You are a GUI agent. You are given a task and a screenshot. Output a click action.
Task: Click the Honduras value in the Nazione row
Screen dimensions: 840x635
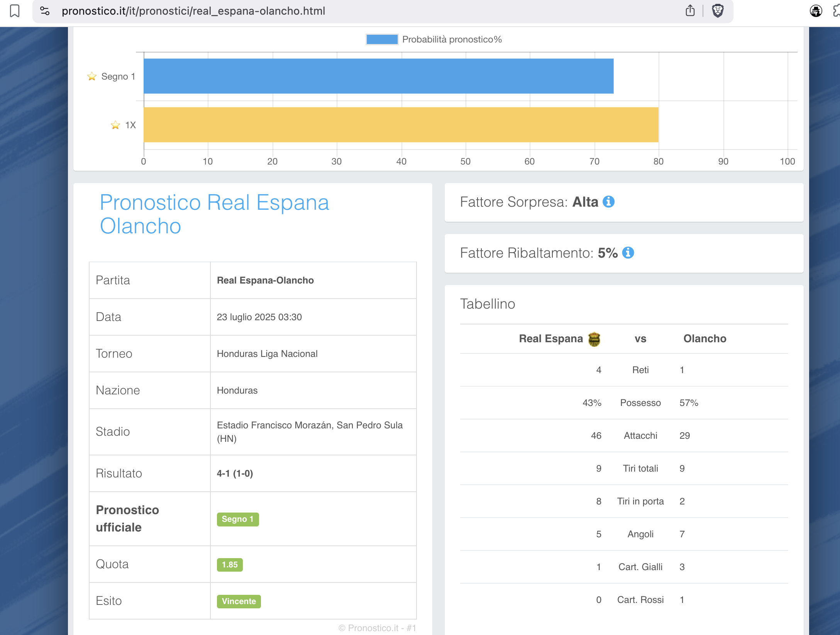[237, 391]
